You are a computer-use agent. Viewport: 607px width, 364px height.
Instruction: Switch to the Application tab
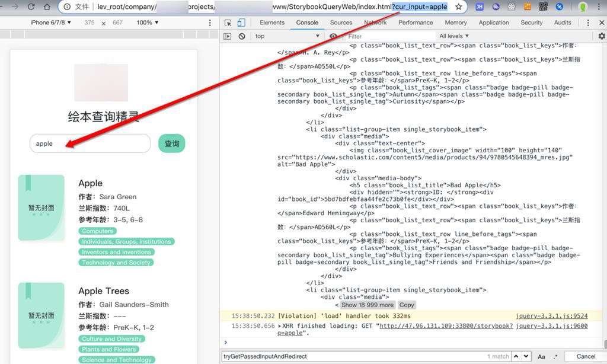(494, 23)
